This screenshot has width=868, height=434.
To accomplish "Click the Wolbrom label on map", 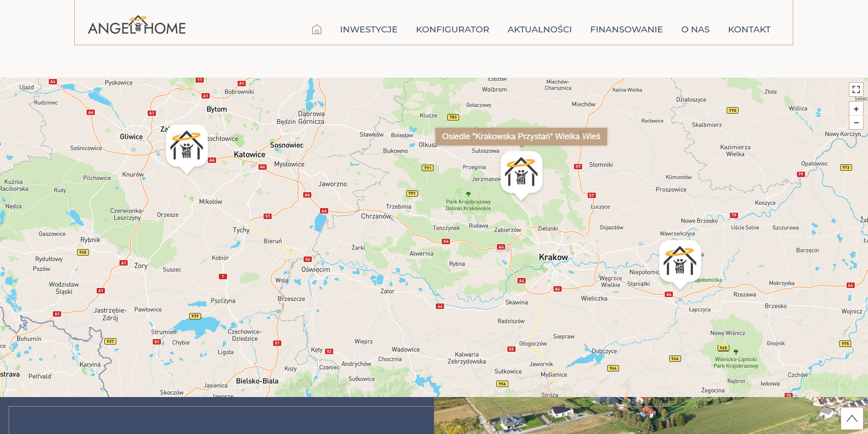I will pos(495,89).
